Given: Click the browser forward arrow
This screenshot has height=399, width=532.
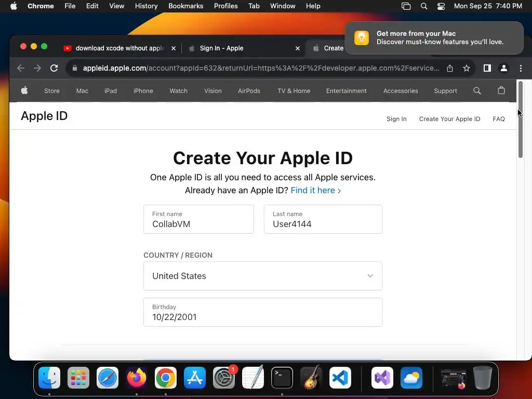Looking at the screenshot, I should coord(37,68).
